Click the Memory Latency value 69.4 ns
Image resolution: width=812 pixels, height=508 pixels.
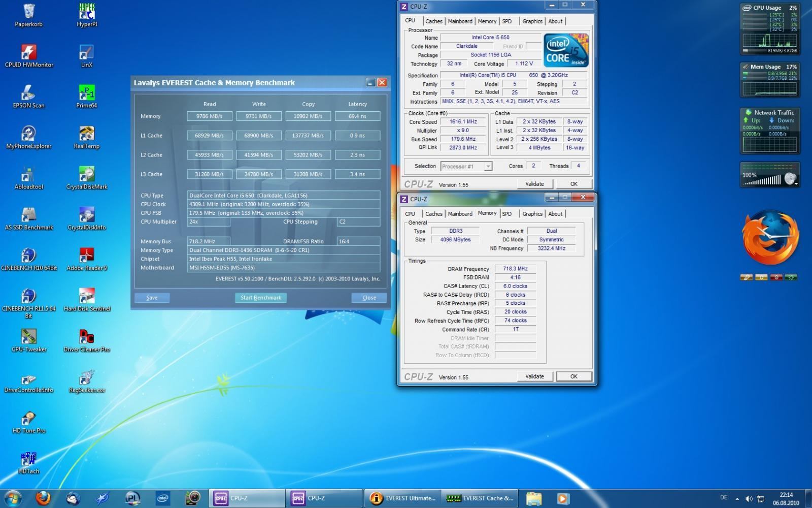pyautogui.click(x=357, y=116)
